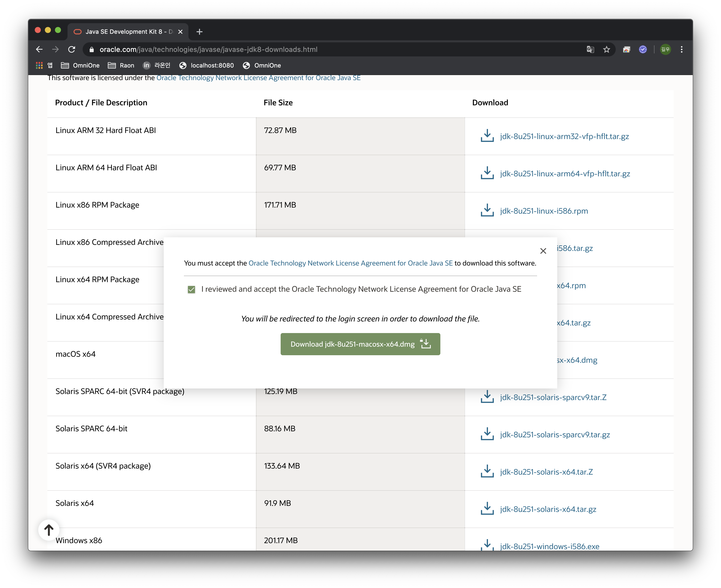
Task: Open the apps grid bookmark
Action: [x=44, y=65]
